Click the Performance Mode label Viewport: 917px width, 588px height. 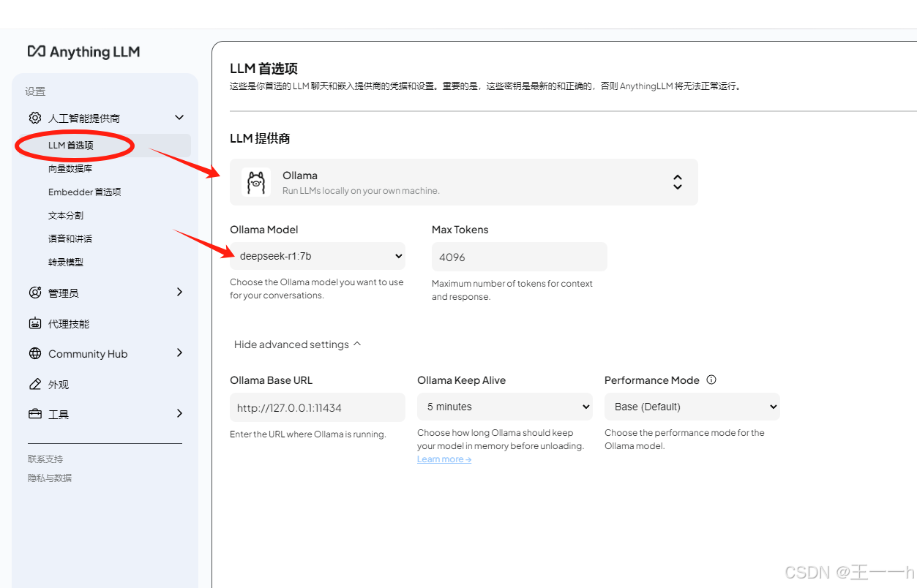click(x=652, y=380)
